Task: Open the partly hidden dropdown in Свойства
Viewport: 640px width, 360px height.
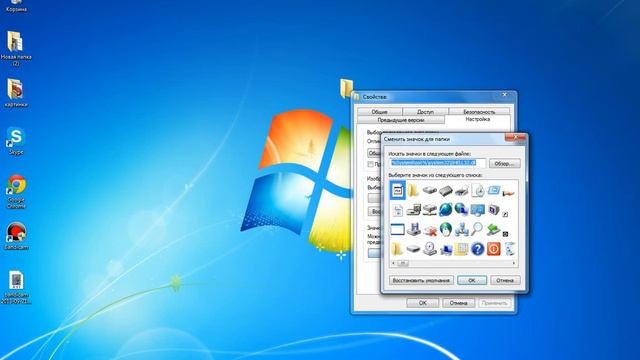Action: point(374,153)
